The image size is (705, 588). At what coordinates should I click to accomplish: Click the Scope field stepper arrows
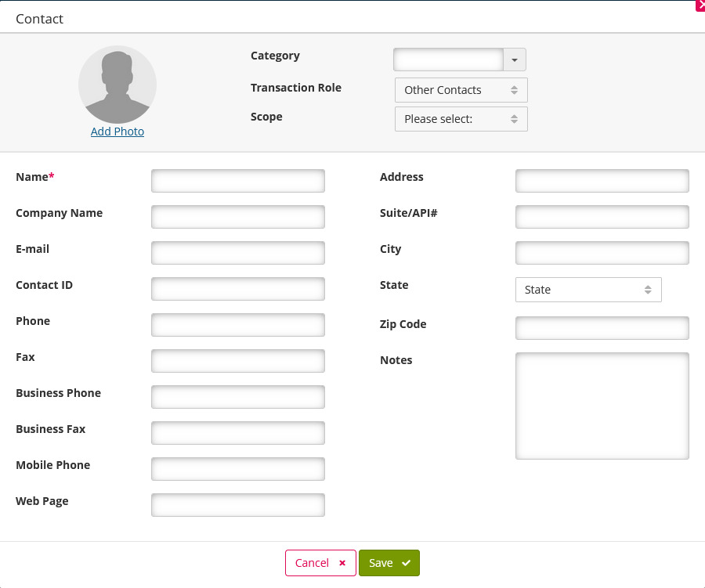515,119
